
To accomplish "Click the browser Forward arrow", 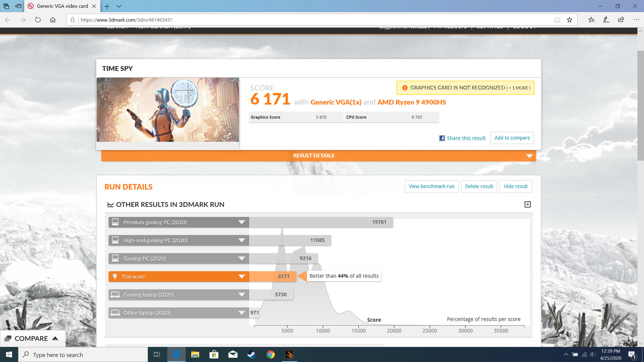I will (23, 20).
